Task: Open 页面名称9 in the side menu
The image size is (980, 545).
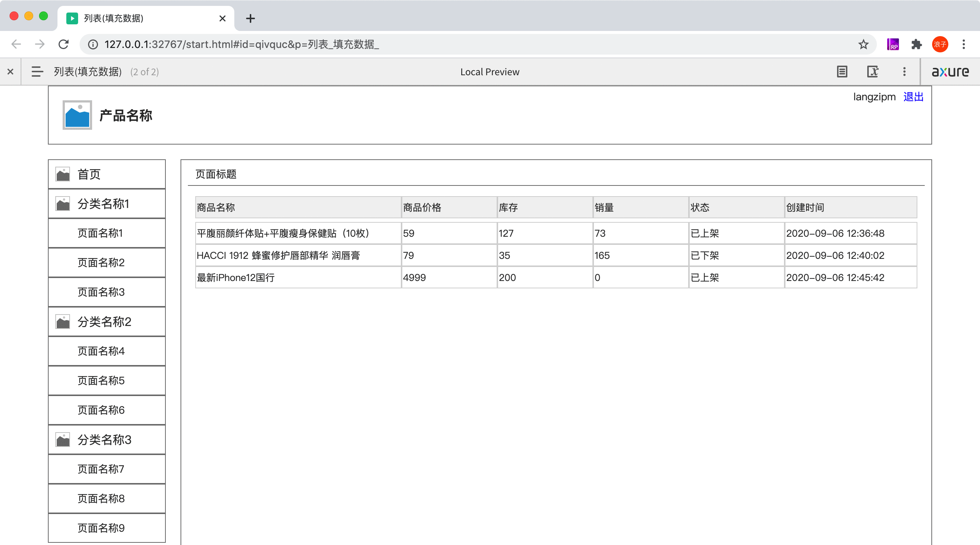Action: pyautogui.click(x=107, y=528)
